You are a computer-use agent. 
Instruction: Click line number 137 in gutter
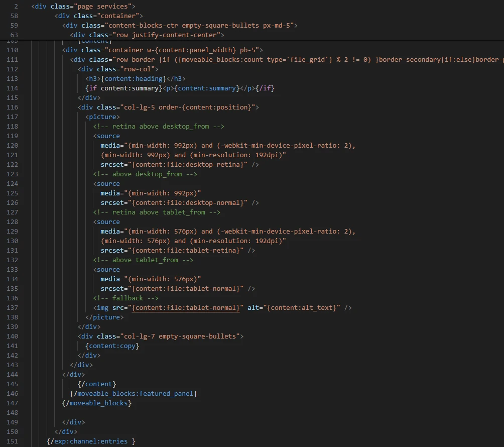pos(12,308)
